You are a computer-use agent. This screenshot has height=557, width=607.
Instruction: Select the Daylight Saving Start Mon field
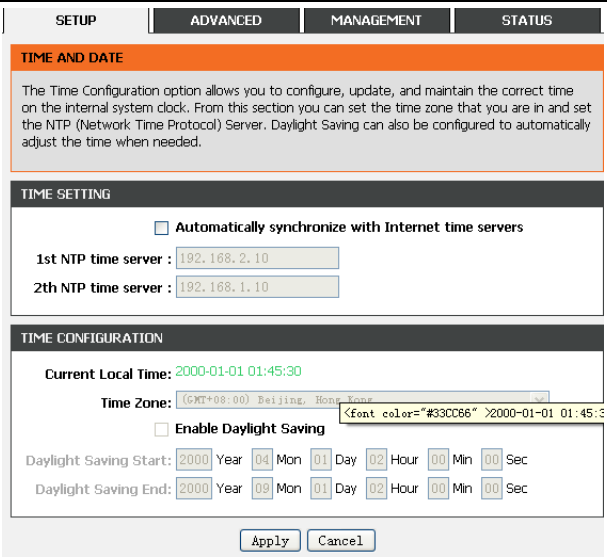[x=262, y=459]
